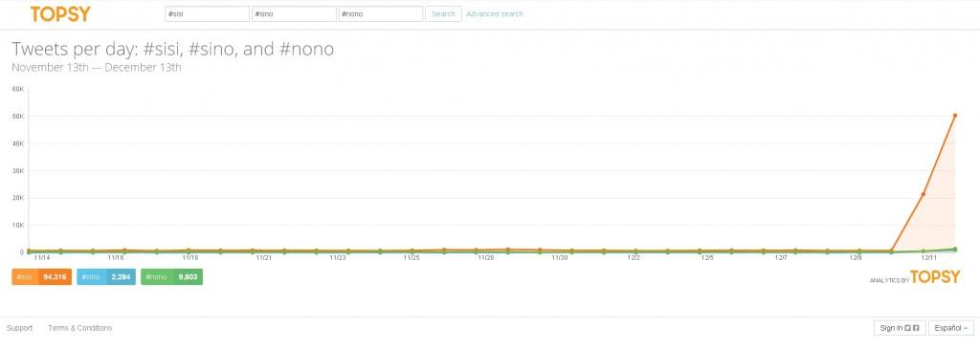Viewport: 980px width, 349px height.
Task: Click the Search button
Action: [x=443, y=13]
